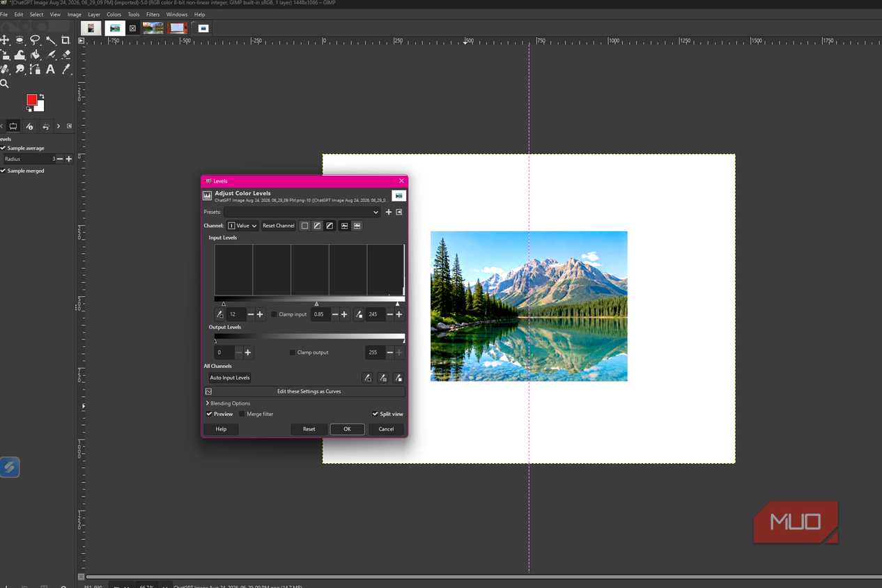Image resolution: width=882 pixels, height=588 pixels.
Task: Enable Clamp input checkbox
Action: pos(274,314)
